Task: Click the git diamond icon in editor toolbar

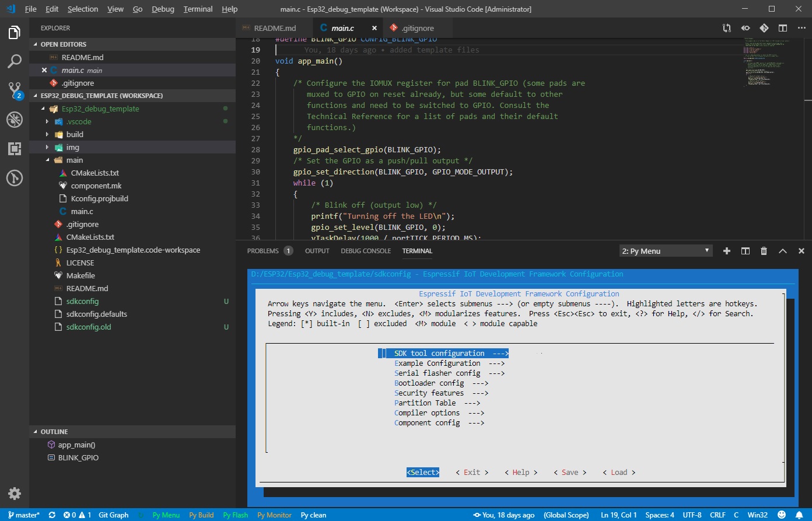Action: pyautogui.click(x=764, y=28)
